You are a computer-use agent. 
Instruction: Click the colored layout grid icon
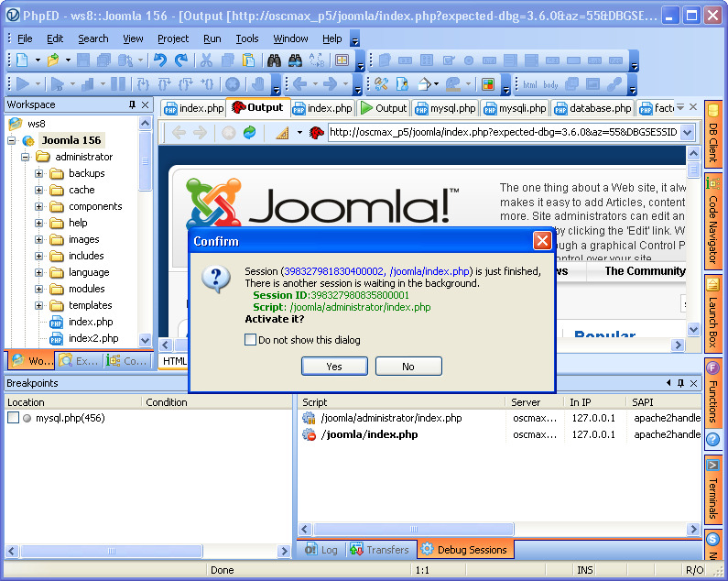tap(487, 84)
